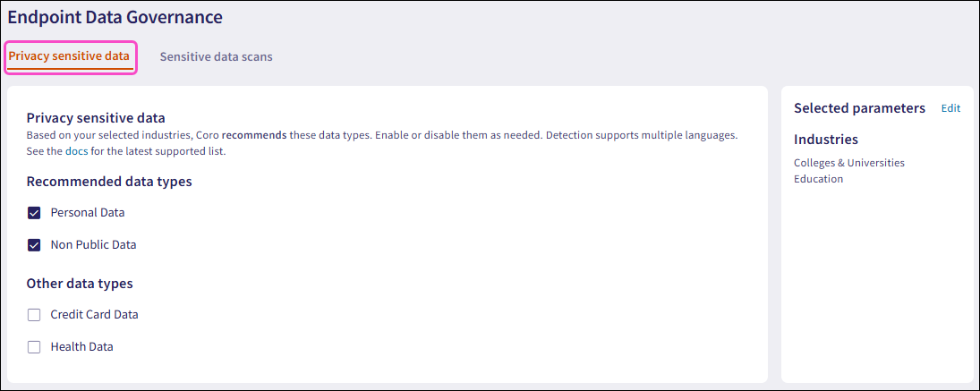Screen dimensions: 980x391
Task: Click the Endpoint Data Governance page title
Action: pyautogui.click(x=115, y=17)
